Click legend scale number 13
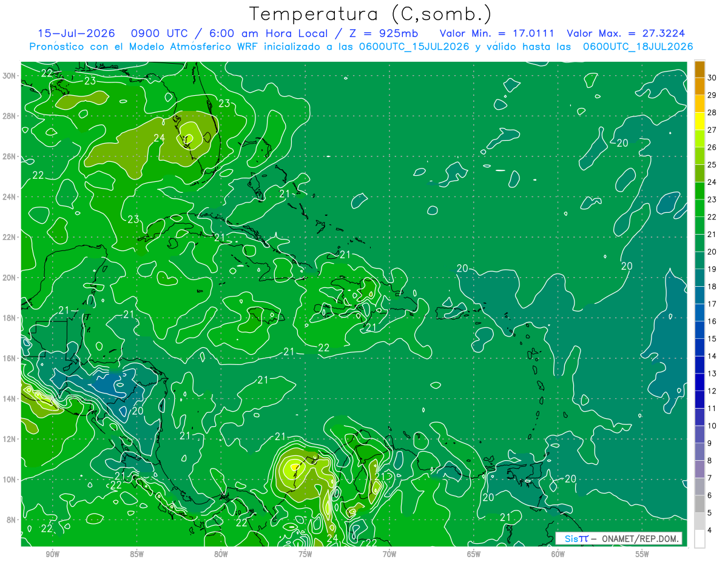This screenshot has height=562, width=728. [712, 373]
